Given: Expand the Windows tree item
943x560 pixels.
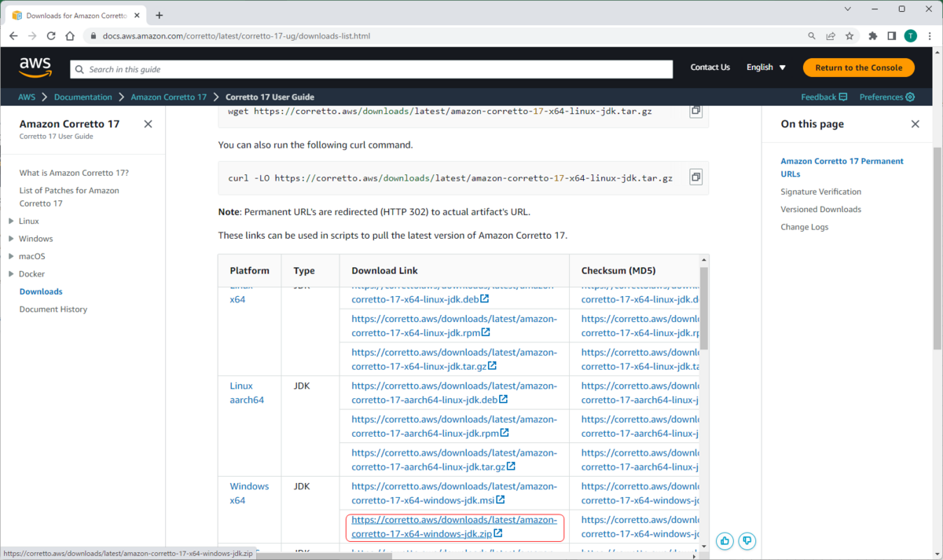Looking at the screenshot, I should [11, 239].
